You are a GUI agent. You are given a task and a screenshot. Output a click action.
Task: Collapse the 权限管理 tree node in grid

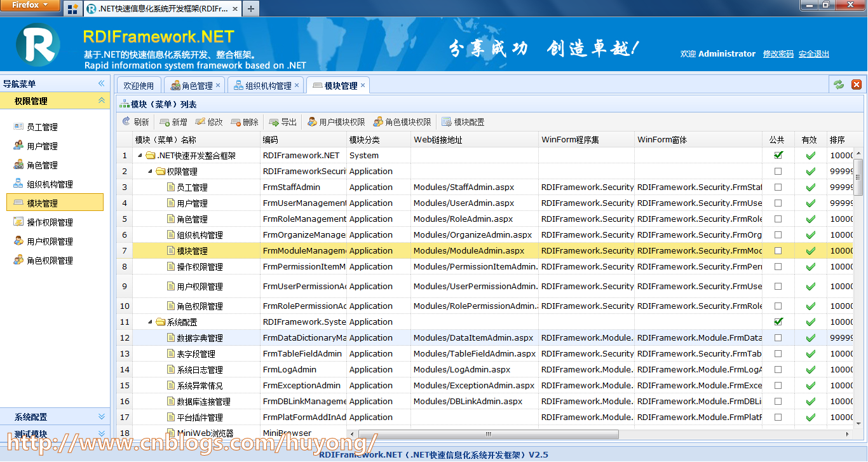[151, 172]
